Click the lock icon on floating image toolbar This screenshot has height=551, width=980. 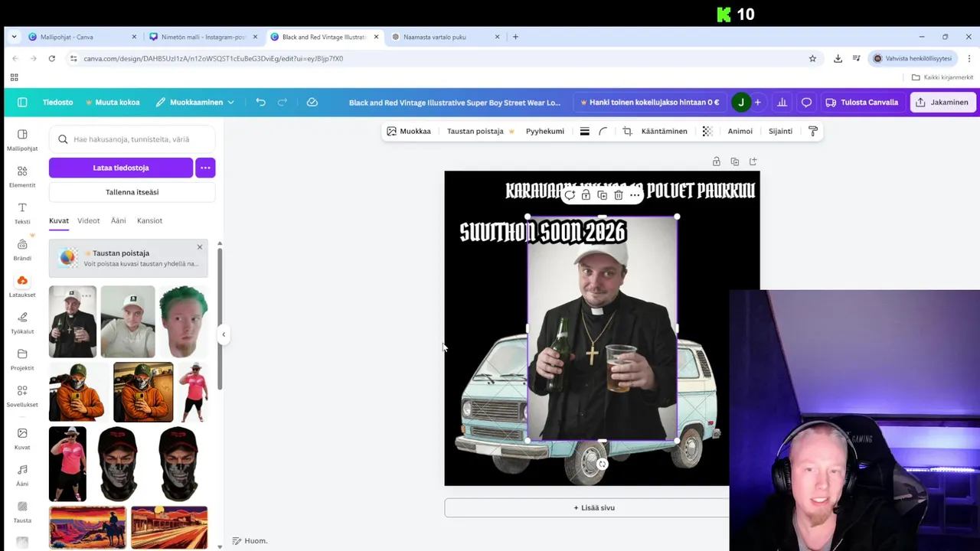[586, 195]
